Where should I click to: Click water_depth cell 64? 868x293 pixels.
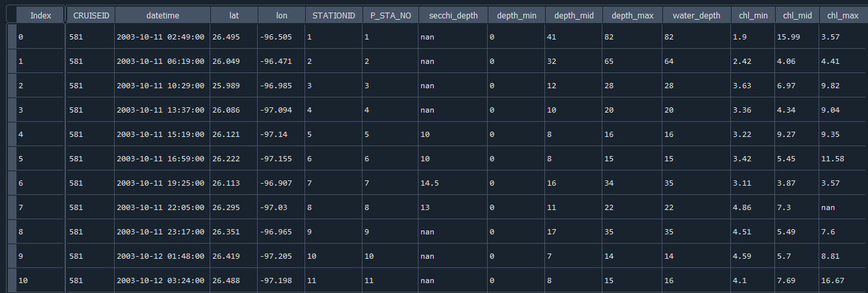tap(696, 61)
